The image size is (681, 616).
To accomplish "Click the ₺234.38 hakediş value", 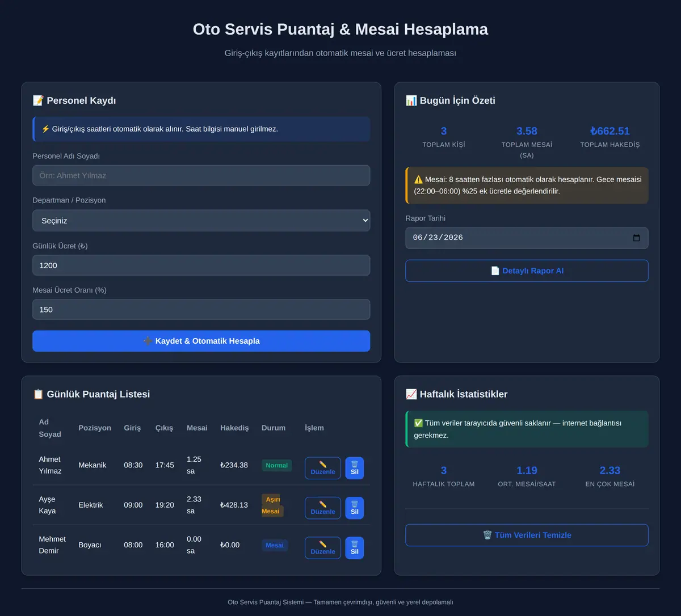I will [234, 465].
